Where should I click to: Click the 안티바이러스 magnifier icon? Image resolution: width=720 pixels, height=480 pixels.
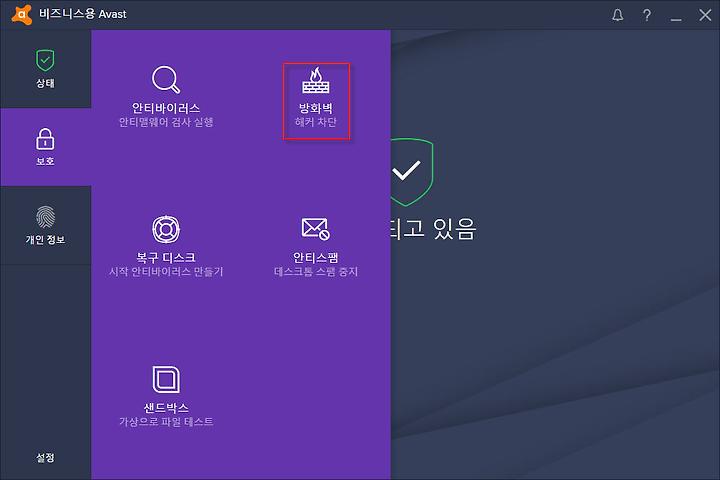tap(166, 79)
